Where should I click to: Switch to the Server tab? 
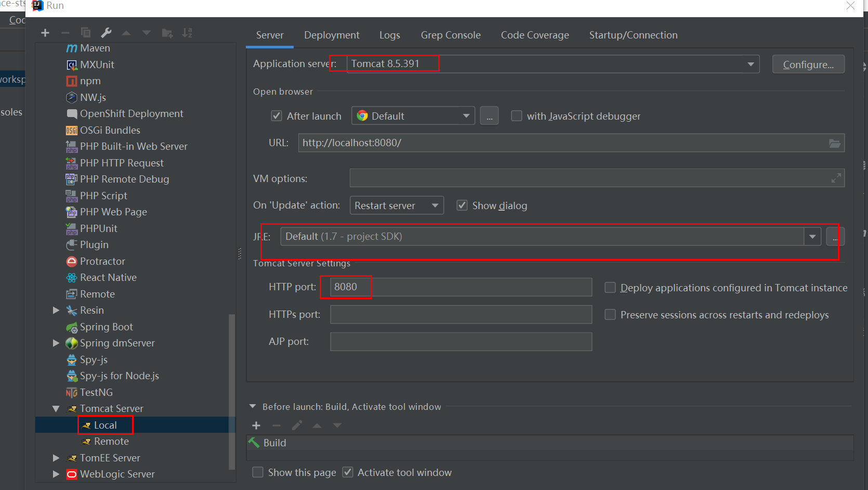tap(270, 35)
